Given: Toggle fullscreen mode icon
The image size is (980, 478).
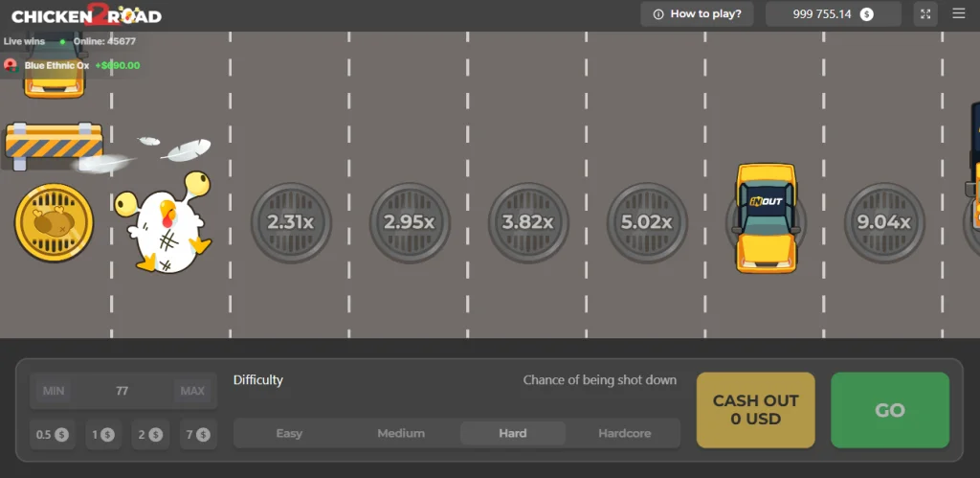Looking at the screenshot, I should tap(925, 13).
